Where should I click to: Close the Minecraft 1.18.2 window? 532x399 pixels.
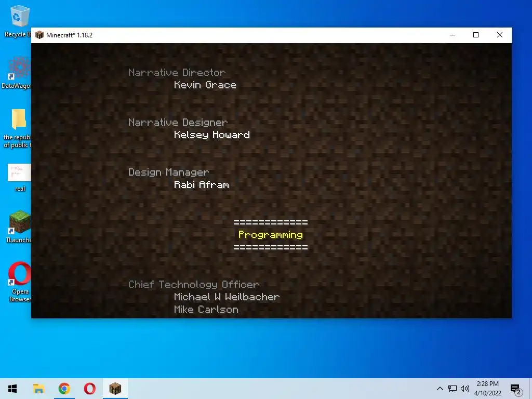[x=499, y=35]
